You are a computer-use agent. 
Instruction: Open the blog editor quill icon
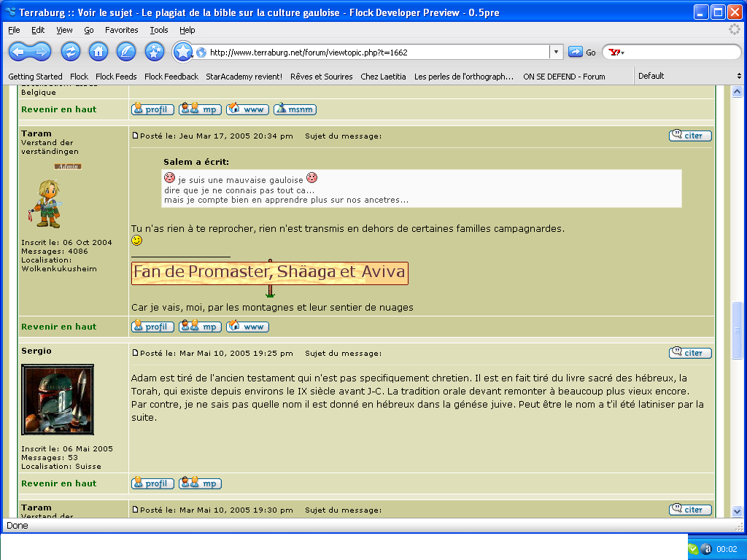click(x=126, y=52)
